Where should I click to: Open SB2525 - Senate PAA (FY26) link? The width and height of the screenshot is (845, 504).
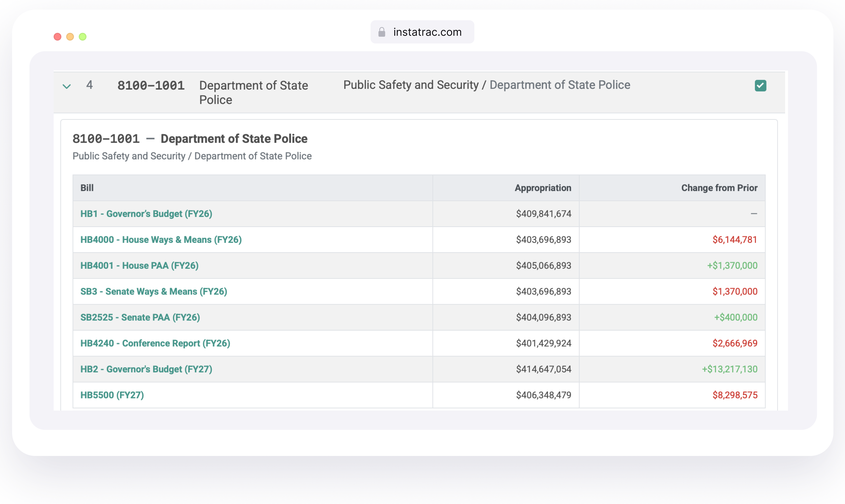click(x=140, y=317)
